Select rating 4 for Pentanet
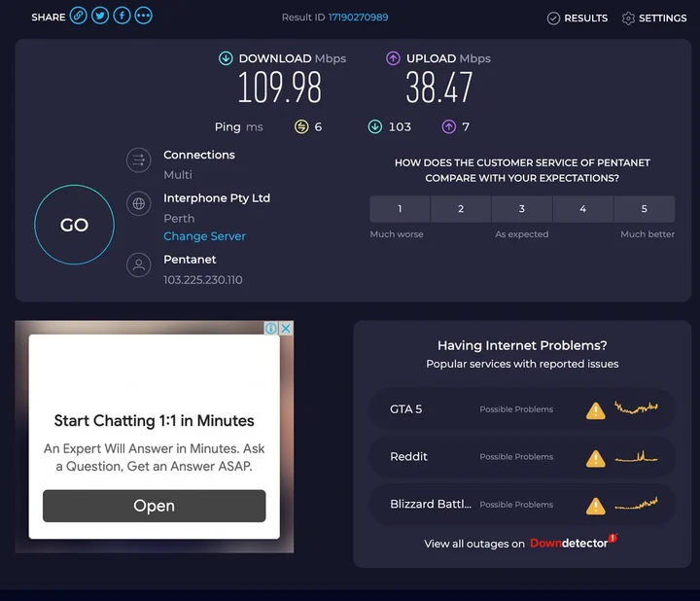 (582, 209)
